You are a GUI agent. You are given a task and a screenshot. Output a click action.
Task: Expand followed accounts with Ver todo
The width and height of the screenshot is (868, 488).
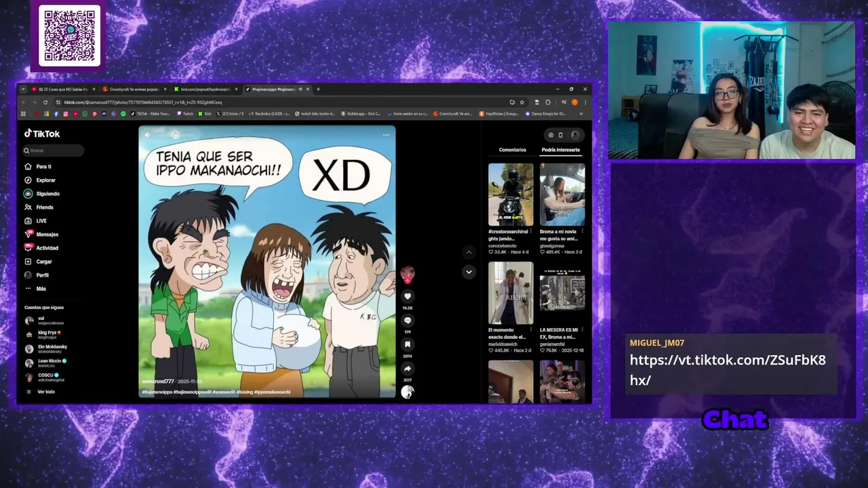[x=41, y=392]
